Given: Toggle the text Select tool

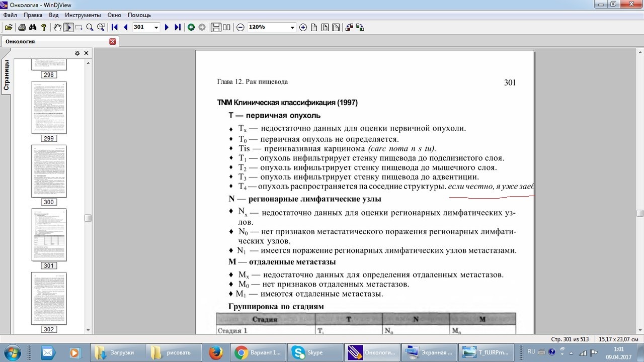Looking at the screenshot, I should 68,27.
